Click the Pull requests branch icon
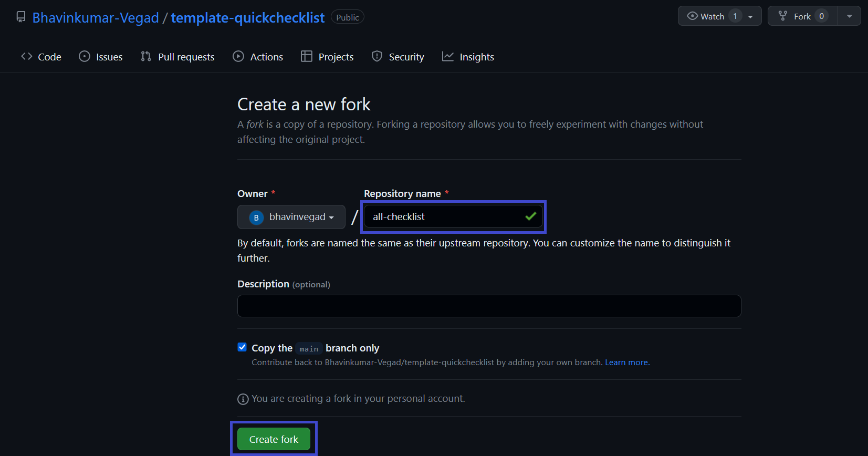This screenshot has width=868, height=456. [146, 56]
